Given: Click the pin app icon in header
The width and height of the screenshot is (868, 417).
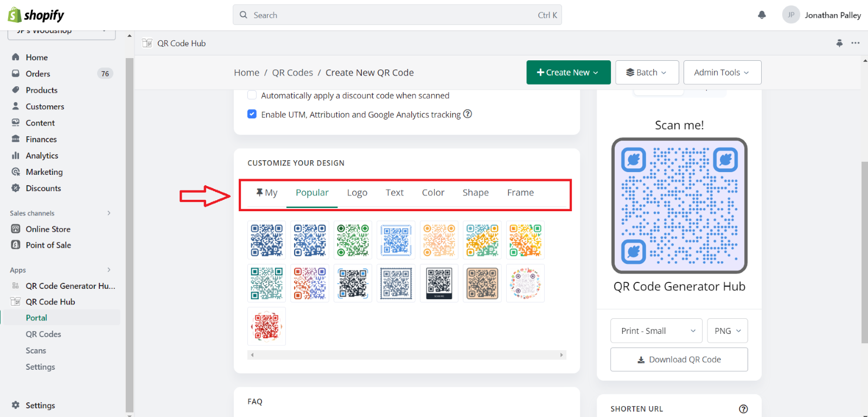Looking at the screenshot, I should [x=839, y=43].
